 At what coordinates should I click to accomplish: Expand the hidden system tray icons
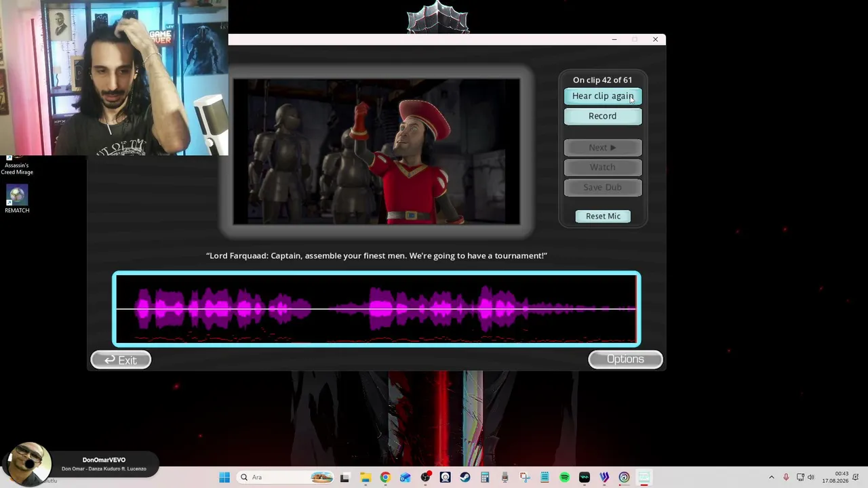pyautogui.click(x=771, y=477)
